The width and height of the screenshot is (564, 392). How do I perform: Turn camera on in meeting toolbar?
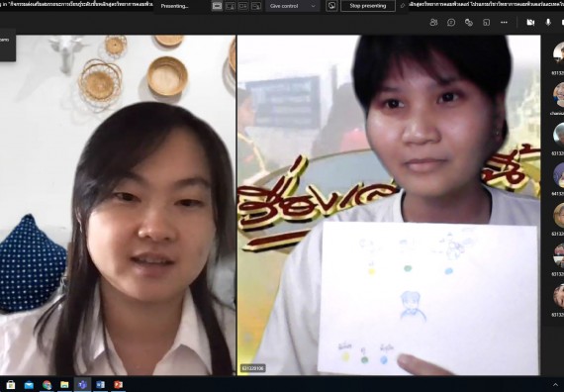point(530,23)
